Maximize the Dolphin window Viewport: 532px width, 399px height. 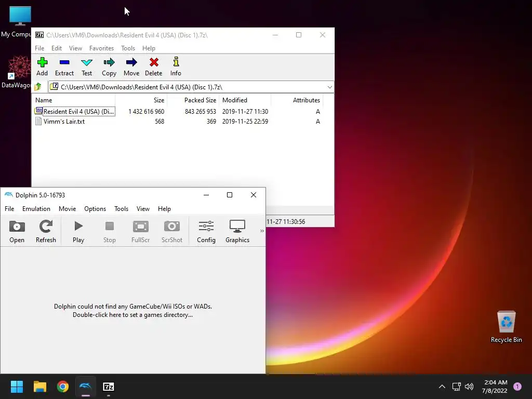point(230,195)
